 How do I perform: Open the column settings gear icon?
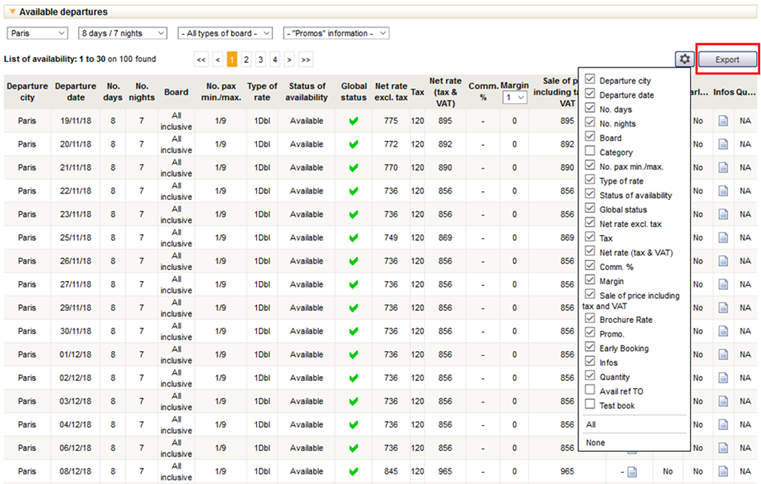point(683,60)
